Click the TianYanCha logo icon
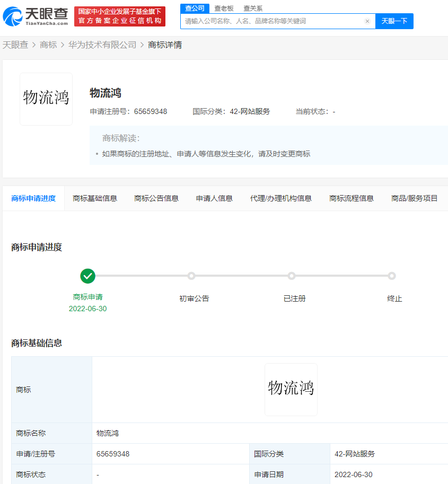The height and width of the screenshot is (484, 448). [12, 16]
